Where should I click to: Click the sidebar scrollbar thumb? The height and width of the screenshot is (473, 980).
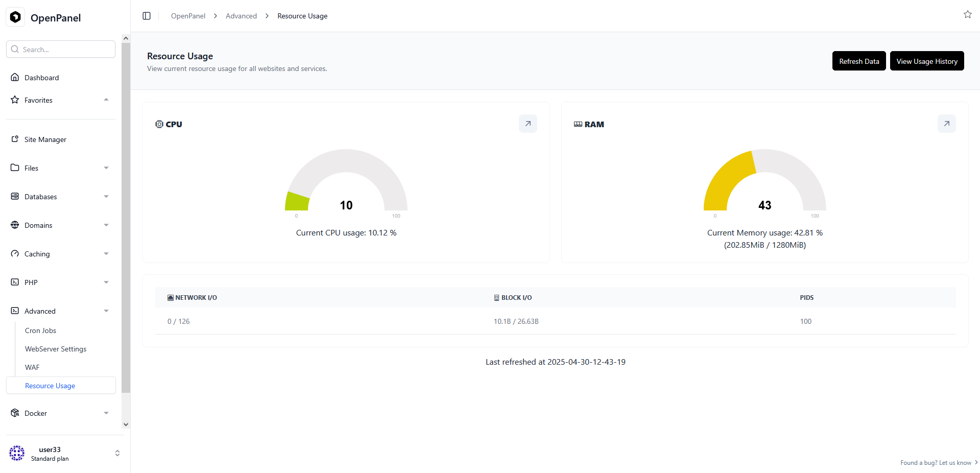(x=126, y=218)
